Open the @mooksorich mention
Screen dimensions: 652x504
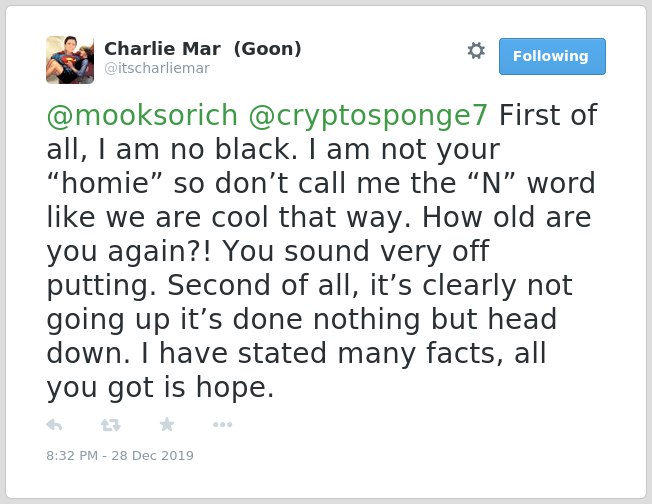pyautogui.click(x=142, y=115)
